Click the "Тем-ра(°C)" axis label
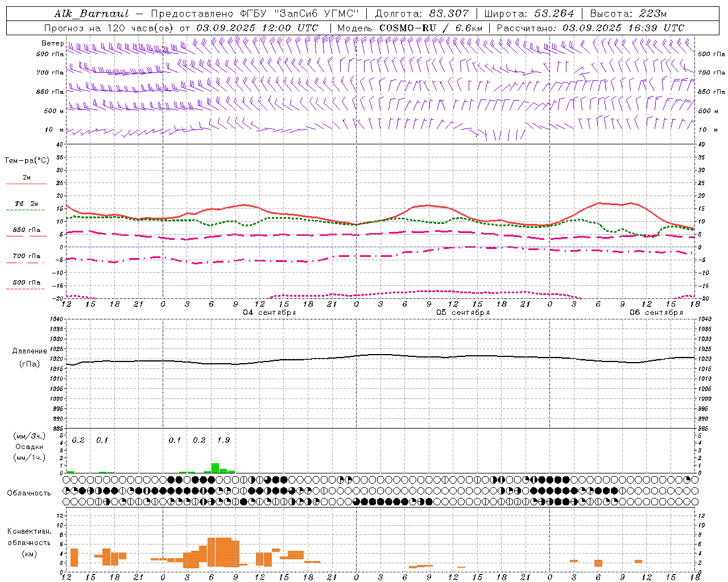Image resolution: width=728 pixels, height=582 pixels. [x=27, y=161]
